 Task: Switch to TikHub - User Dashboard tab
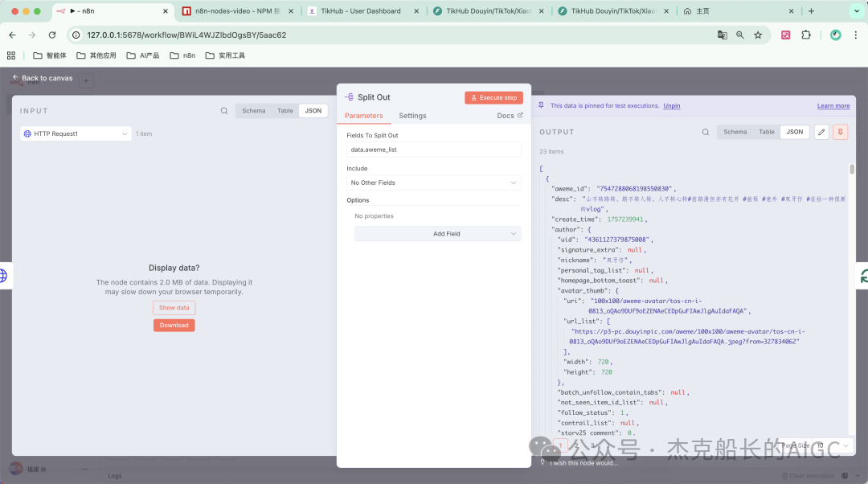[360, 11]
